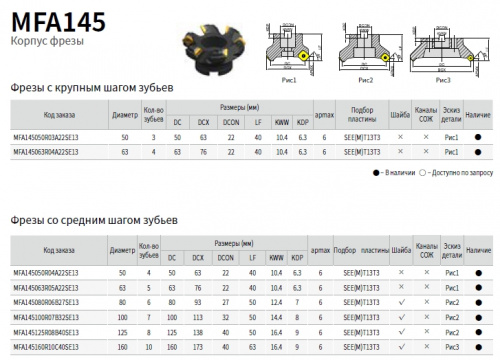
Task: Click availability dot in MFA145080R06B27SE13 row
Action: [479, 303]
